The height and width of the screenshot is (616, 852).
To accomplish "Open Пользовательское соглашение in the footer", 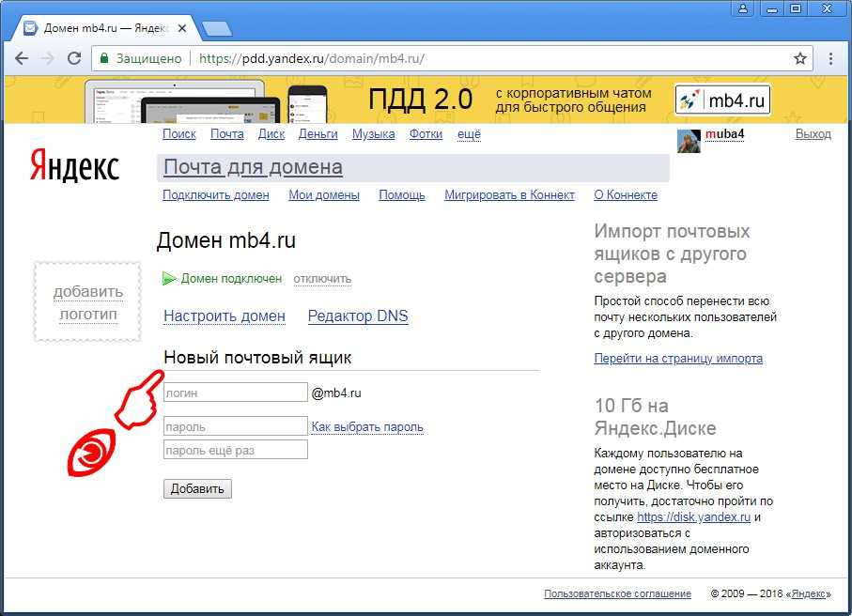I will [617, 593].
